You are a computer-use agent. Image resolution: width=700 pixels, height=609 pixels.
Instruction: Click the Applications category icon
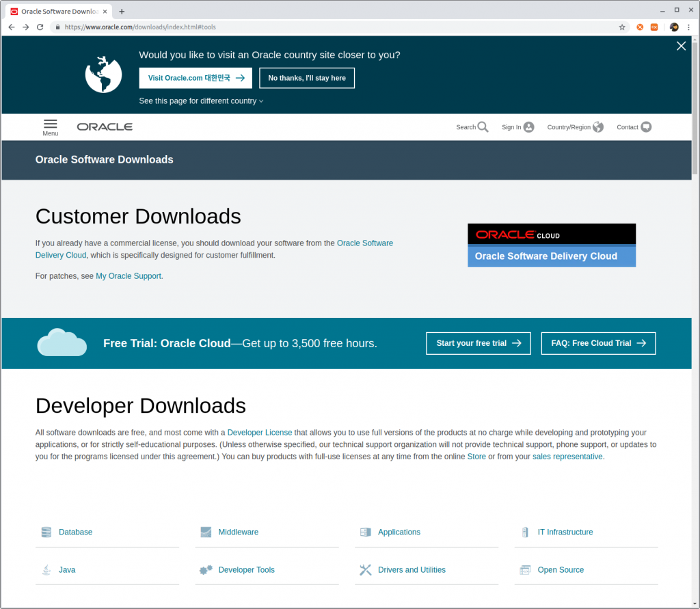point(365,532)
